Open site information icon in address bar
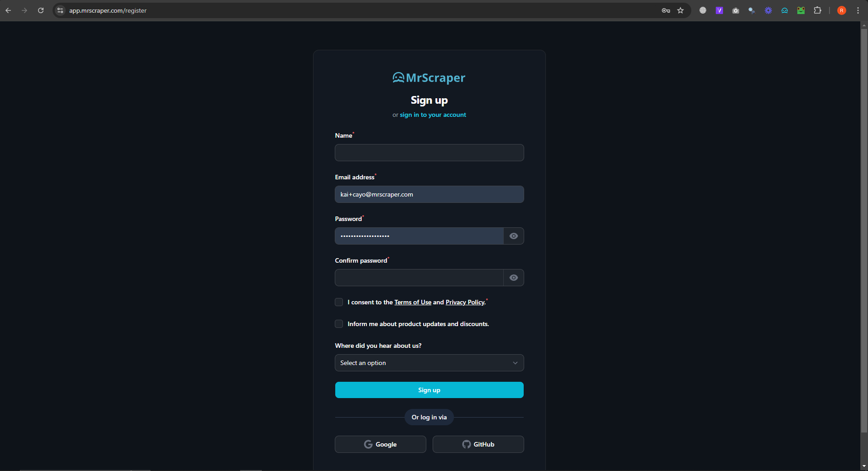Image resolution: width=868 pixels, height=471 pixels. click(x=60, y=10)
